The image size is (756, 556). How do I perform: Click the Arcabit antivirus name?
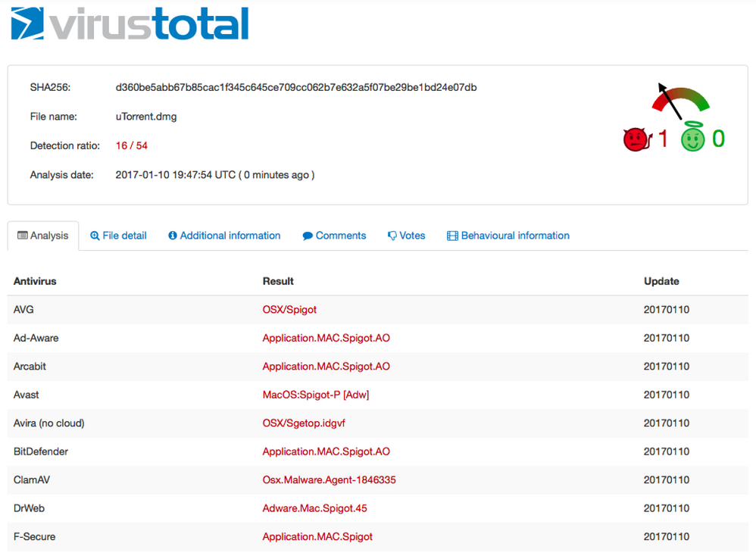(30, 367)
